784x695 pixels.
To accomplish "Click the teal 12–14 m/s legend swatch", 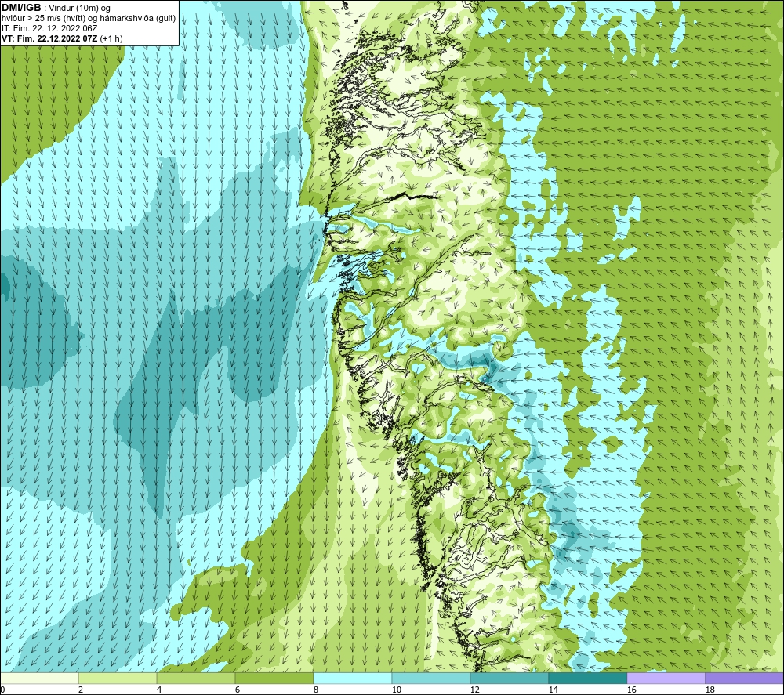I will 509,678.
